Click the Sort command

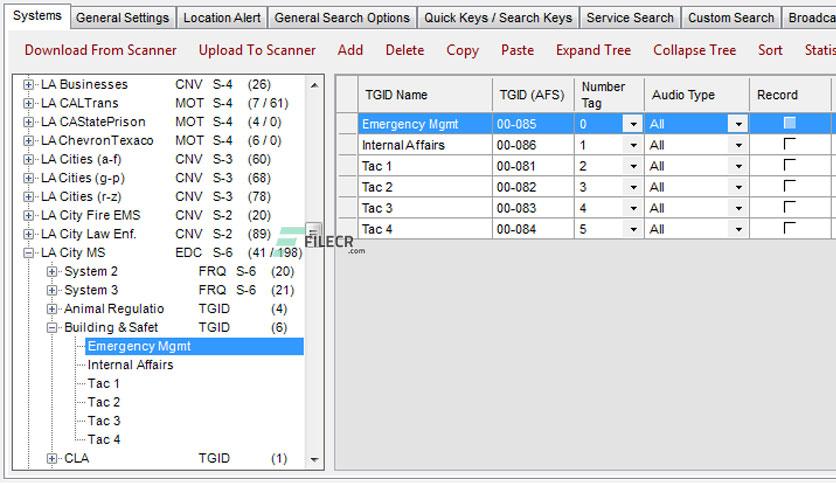[770, 50]
